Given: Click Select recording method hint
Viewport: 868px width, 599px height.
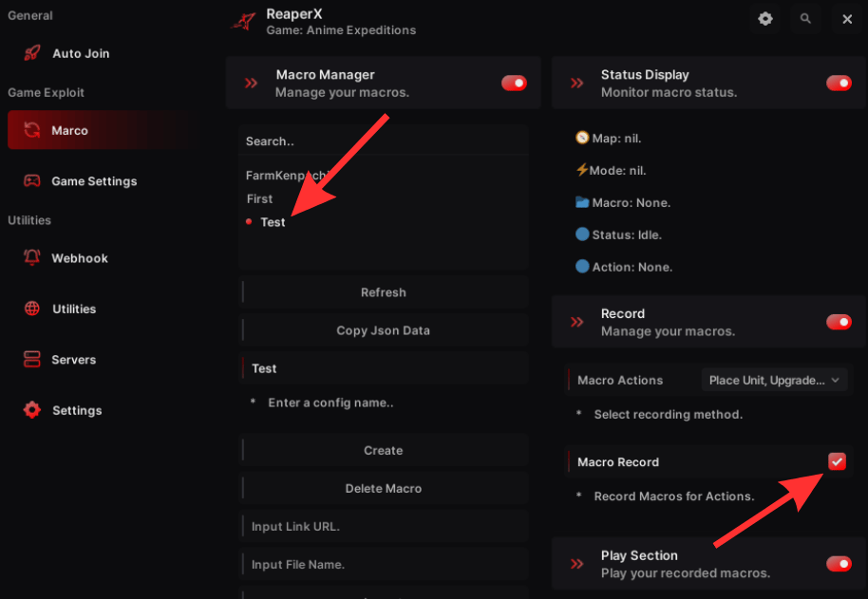Looking at the screenshot, I should pyautogui.click(x=669, y=414).
